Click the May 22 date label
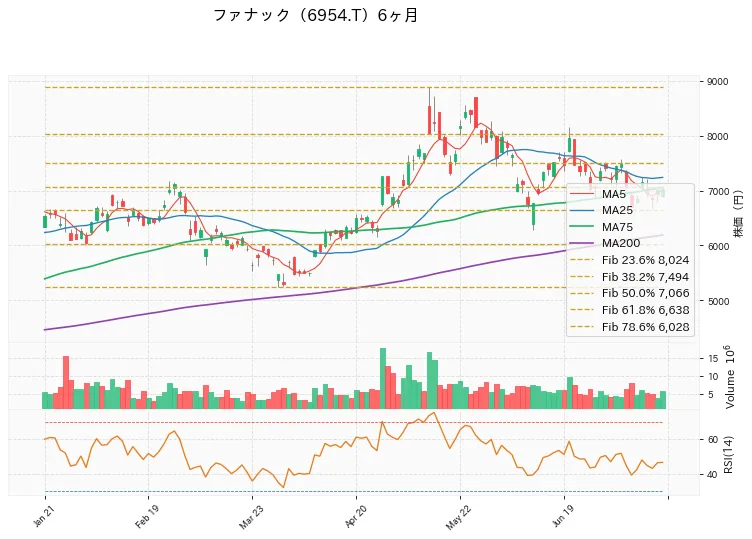Image resolution: width=752 pixels, height=539 pixels. 458,517
